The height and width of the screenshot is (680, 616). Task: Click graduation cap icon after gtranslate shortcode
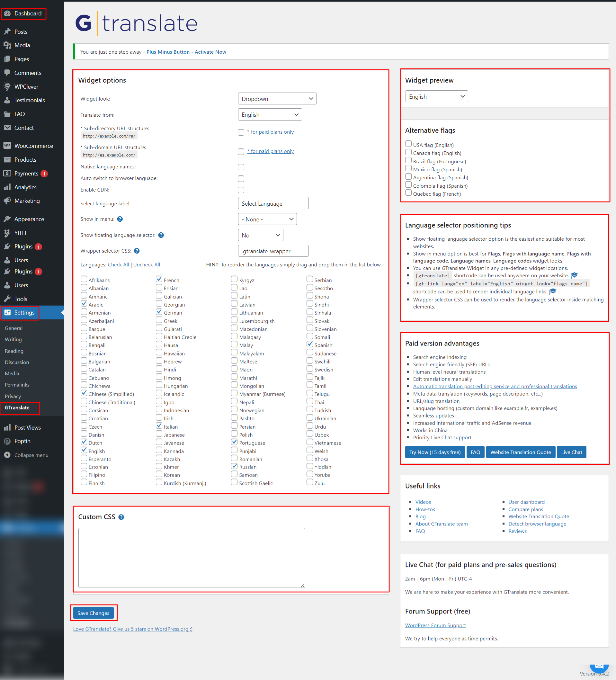pos(574,276)
